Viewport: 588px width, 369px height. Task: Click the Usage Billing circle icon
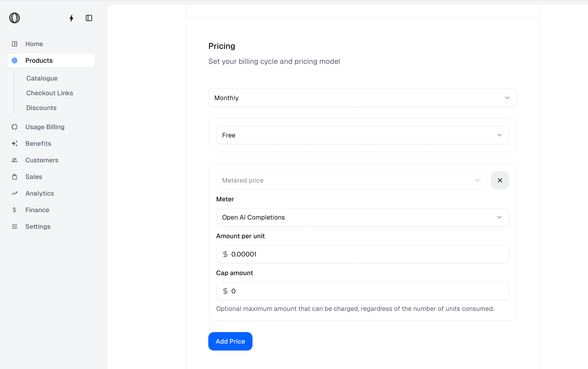coord(15,127)
